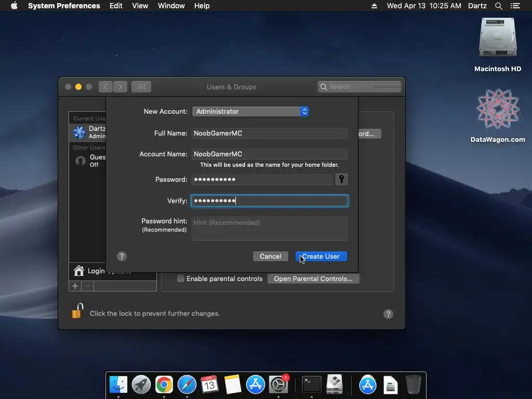Click the lock to prevent changes

pyautogui.click(x=77, y=311)
